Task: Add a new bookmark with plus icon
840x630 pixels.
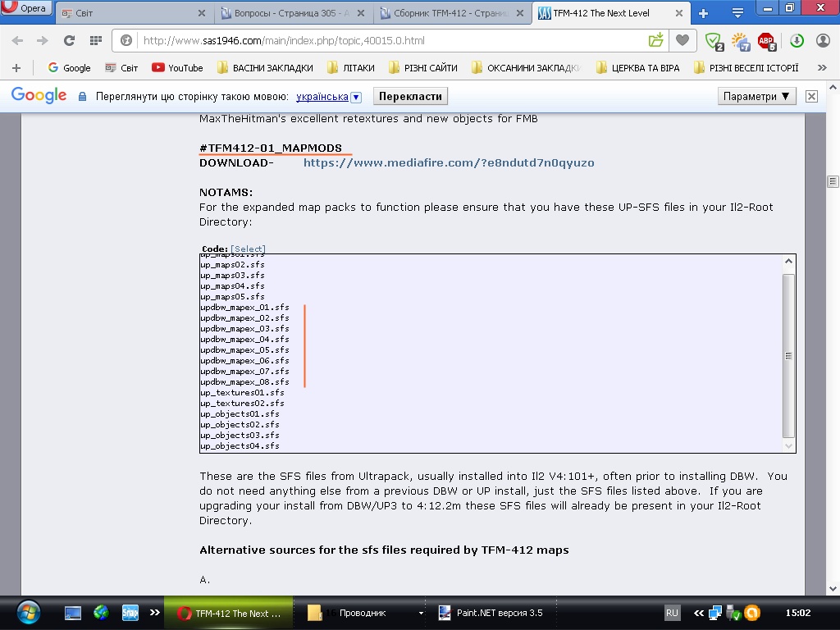Action: 16,68
